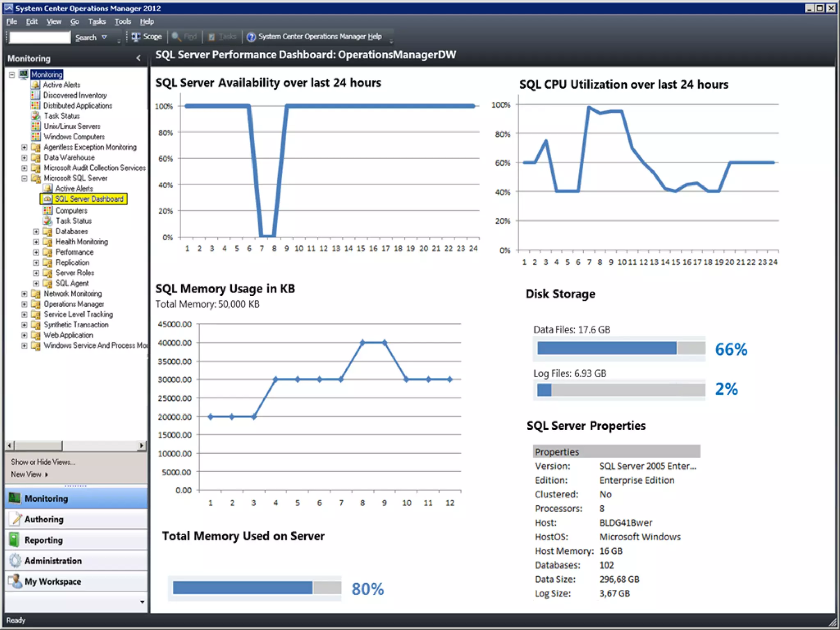Screen dimensions: 840x630
Task: Expand the Network Monitoring folder
Action: tap(24, 294)
